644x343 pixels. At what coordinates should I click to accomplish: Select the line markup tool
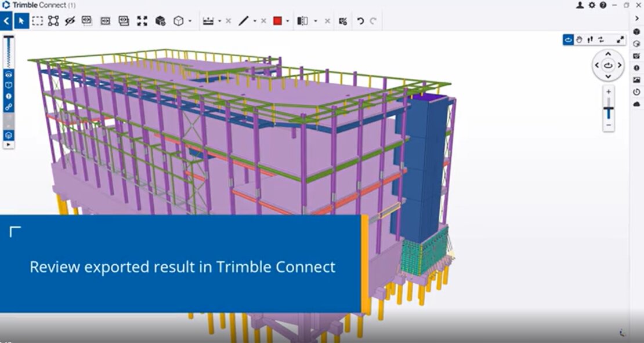244,21
